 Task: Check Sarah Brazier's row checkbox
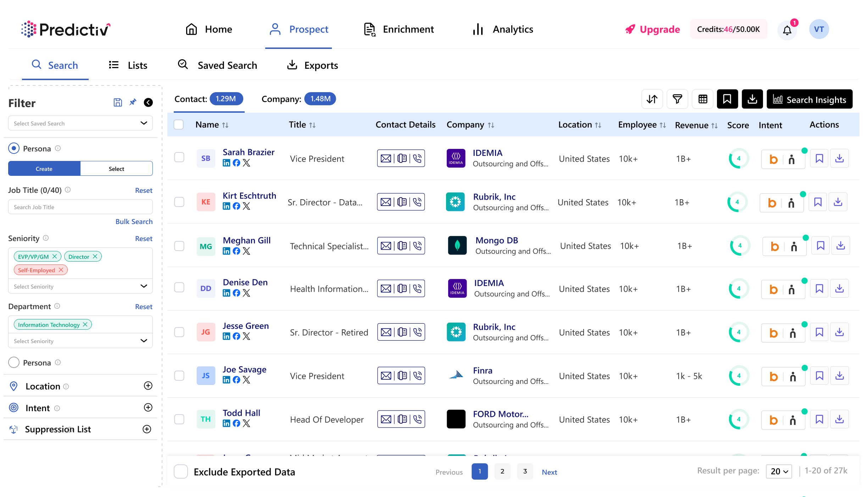point(179,157)
